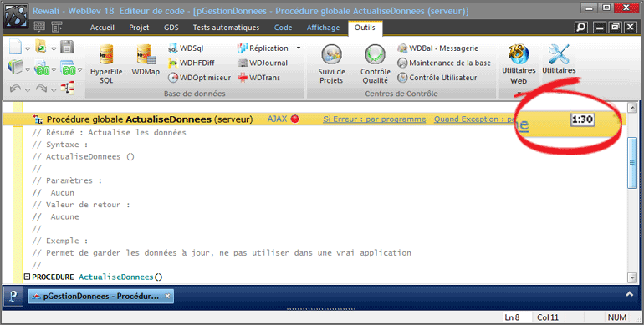Click the second layout icon left of the ribbon tabs

57,27
